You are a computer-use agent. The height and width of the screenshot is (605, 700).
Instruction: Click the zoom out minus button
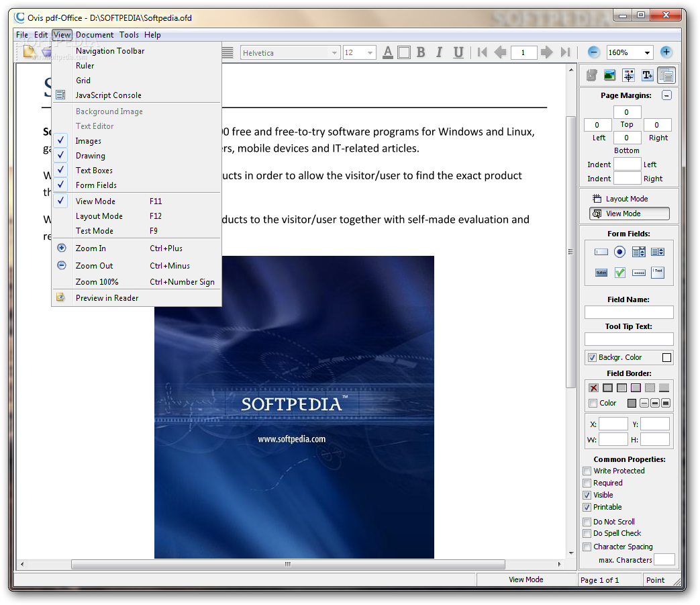point(593,52)
